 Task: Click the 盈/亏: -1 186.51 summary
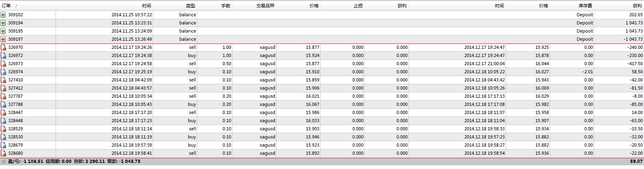coord(26,162)
